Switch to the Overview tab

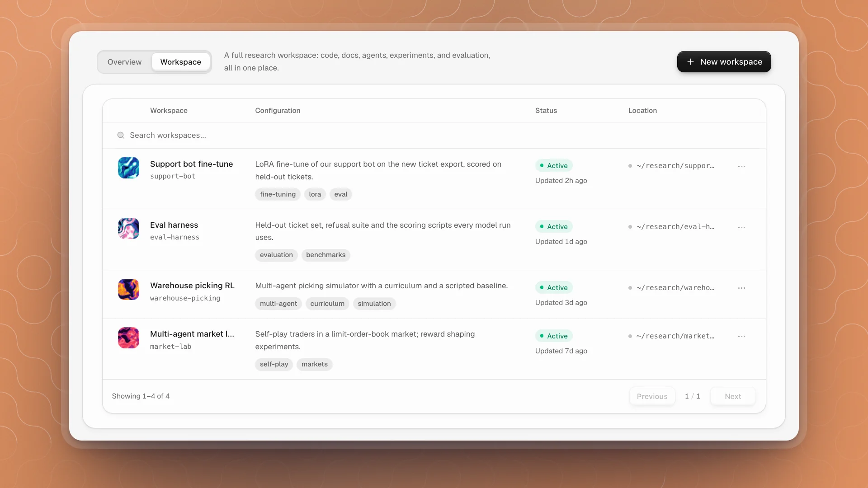124,62
